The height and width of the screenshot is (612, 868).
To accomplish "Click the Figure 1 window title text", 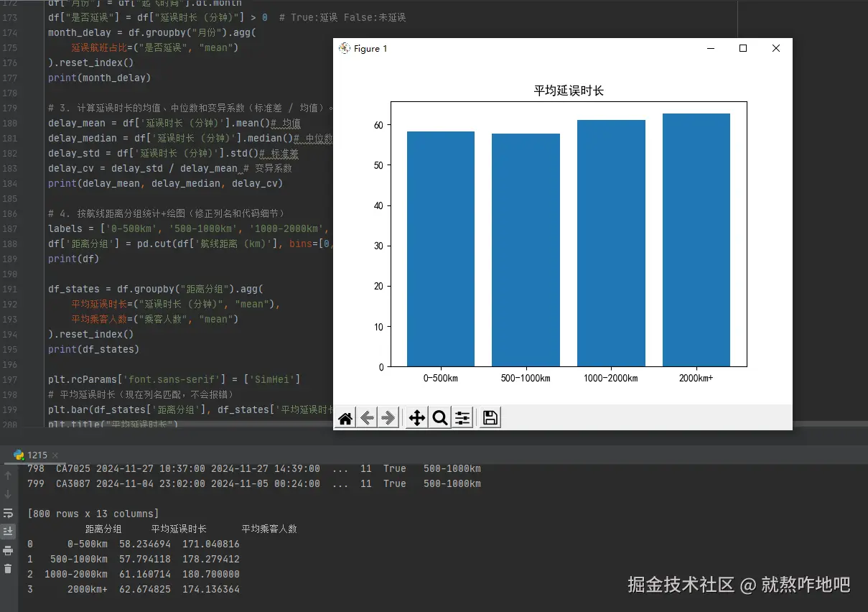I will (x=370, y=48).
